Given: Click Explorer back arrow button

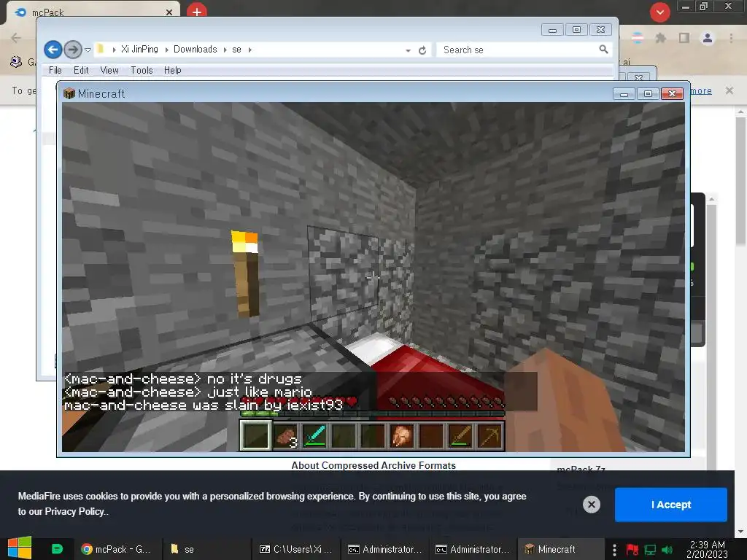Looking at the screenshot, I should 53,50.
